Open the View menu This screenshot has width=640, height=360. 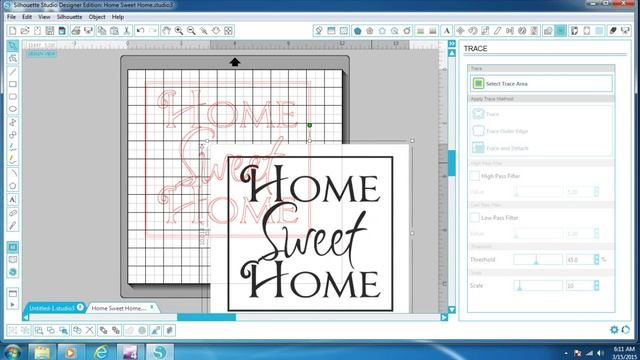tap(44, 17)
